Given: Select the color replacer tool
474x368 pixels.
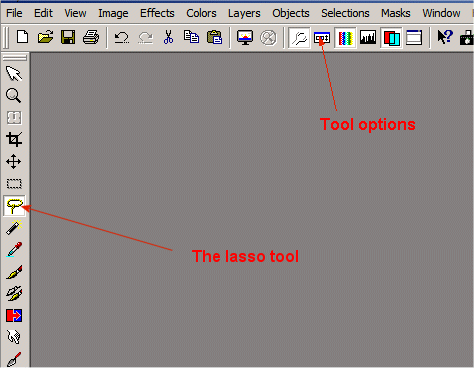Looking at the screenshot, I should [x=14, y=315].
